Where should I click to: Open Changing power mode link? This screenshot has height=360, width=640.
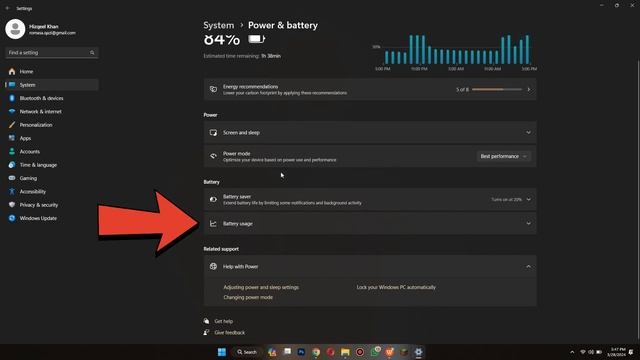[248, 297]
